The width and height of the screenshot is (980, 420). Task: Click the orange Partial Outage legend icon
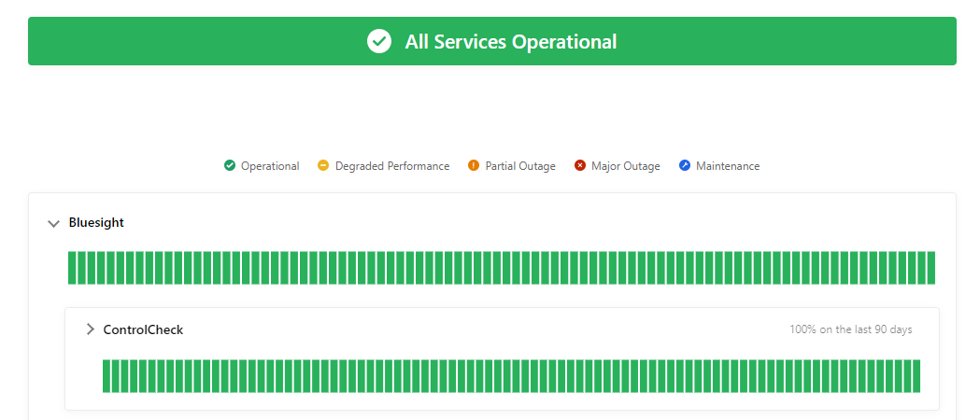click(474, 166)
